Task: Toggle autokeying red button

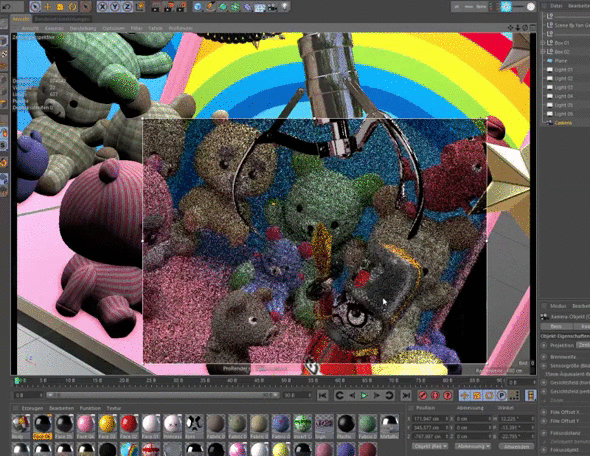Action: coord(435,395)
